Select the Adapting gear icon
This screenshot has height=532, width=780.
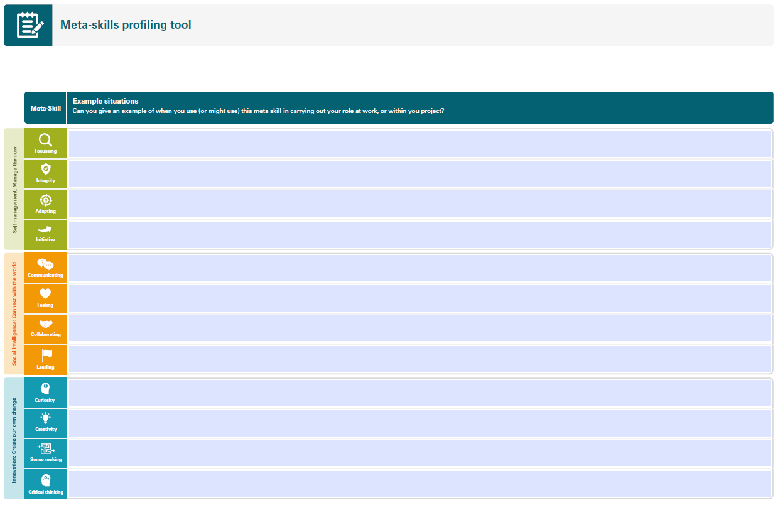[45, 199]
